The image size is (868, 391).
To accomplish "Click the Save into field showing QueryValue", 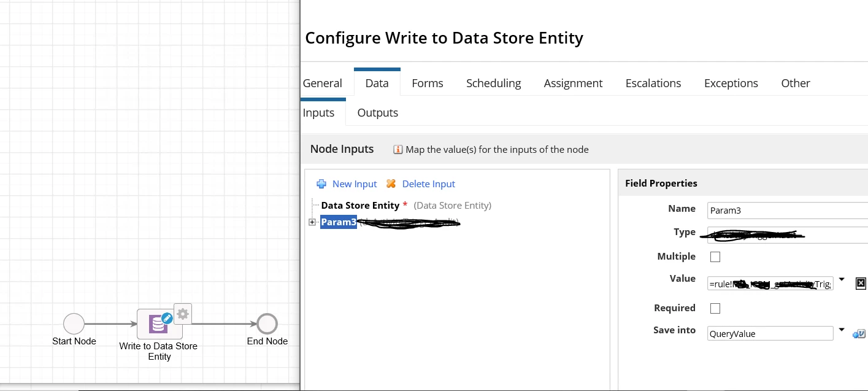I will (x=770, y=333).
